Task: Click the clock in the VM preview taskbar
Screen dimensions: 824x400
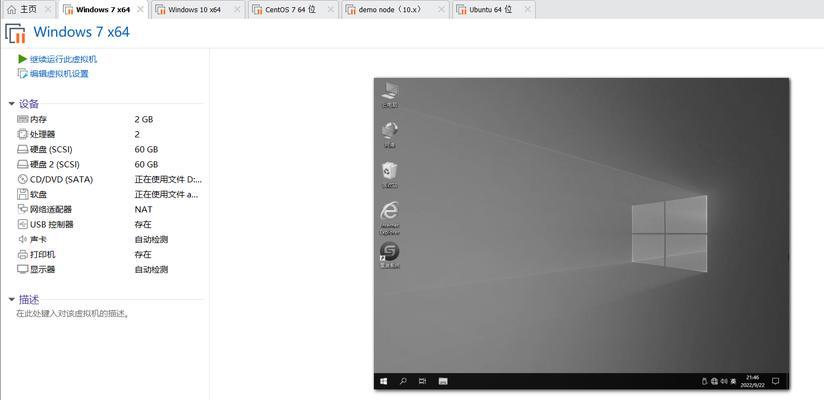Action: [753, 381]
